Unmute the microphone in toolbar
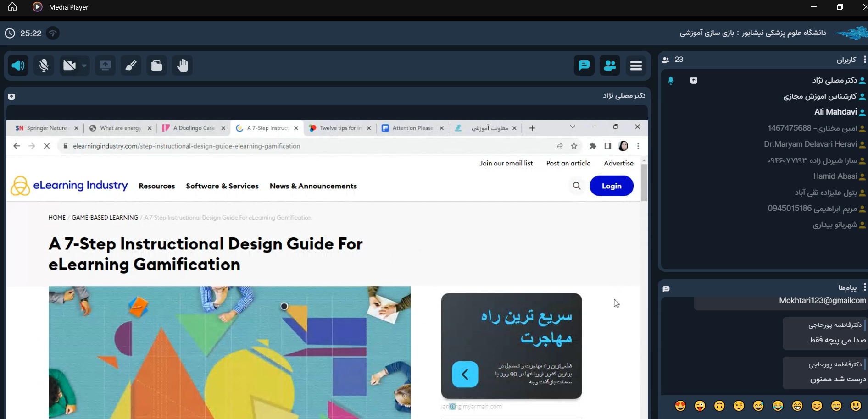The image size is (868, 419). coord(44,66)
